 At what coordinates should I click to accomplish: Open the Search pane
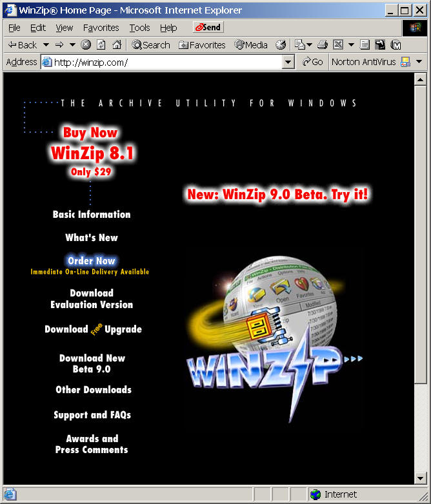tap(150, 45)
